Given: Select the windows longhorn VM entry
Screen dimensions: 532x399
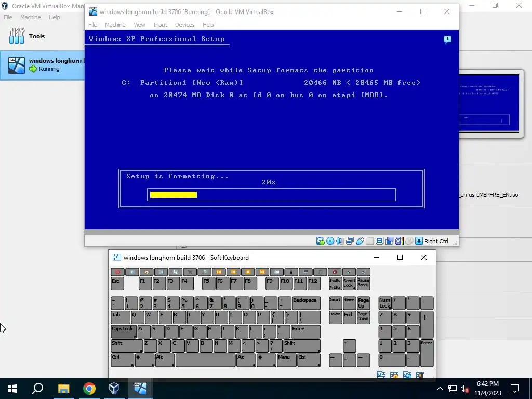Looking at the screenshot, I should [x=42, y=65].
